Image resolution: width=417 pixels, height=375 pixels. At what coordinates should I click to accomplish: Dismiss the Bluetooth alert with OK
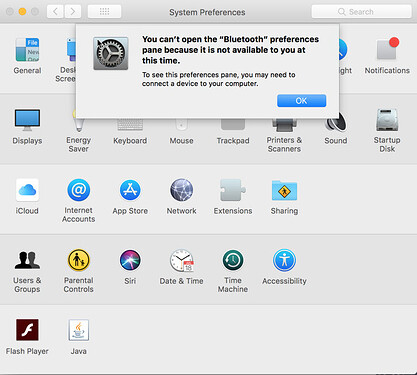pyautogui.click(x=301, y=101)
